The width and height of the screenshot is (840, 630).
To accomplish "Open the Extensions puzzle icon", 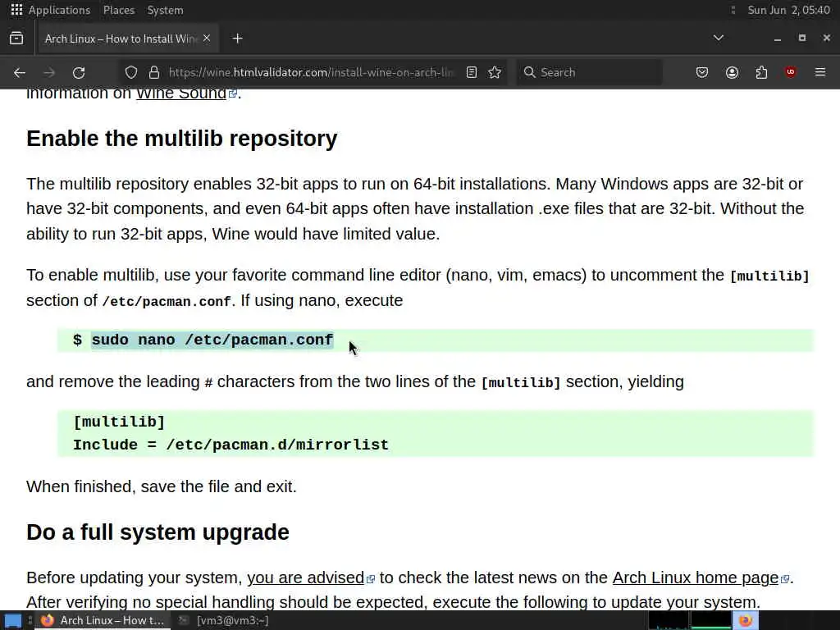I will pos(761,72).
